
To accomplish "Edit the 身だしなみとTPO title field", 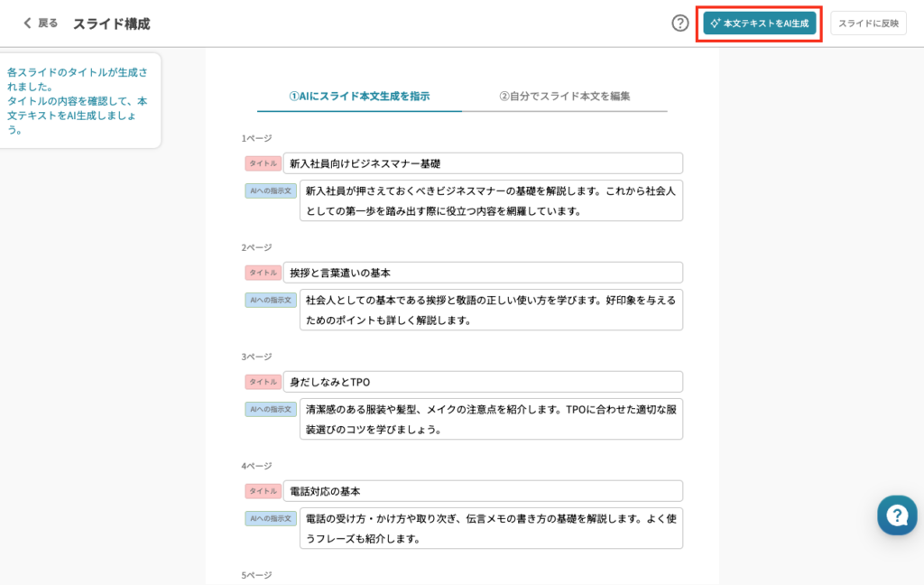I will click(483, 382).
